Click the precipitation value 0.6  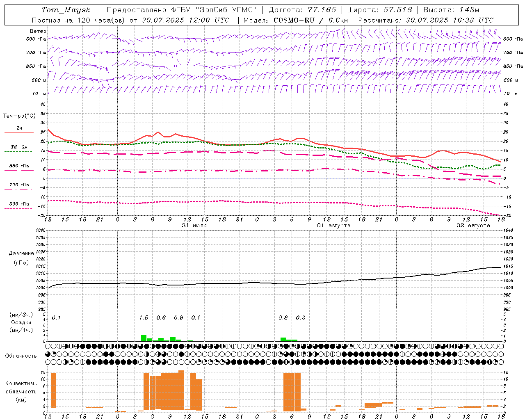pos(161,318)
